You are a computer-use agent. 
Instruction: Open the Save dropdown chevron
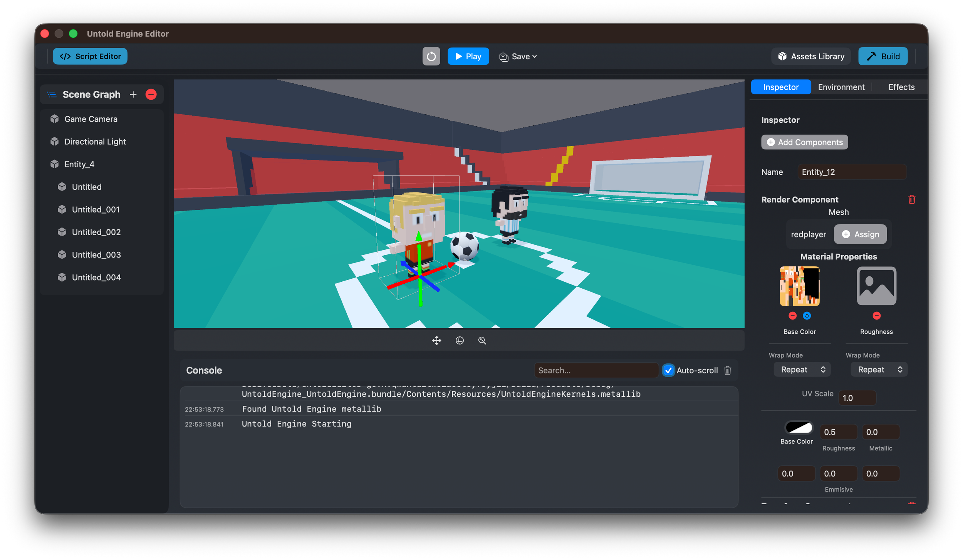click(535, 56)
